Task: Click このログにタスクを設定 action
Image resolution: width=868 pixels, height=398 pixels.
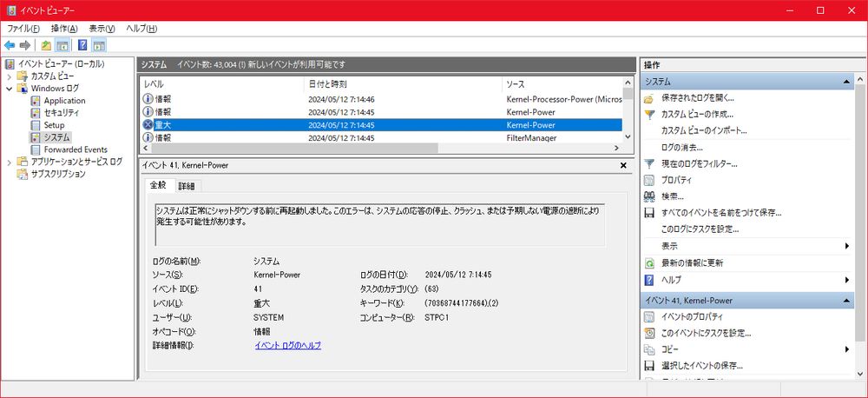Action: click(700, 229)
